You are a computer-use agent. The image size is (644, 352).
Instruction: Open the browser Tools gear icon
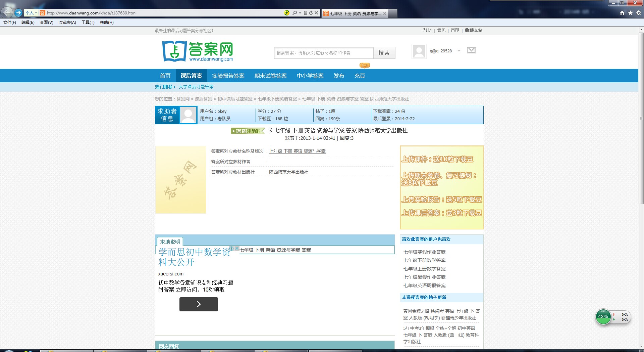[638, 13]
